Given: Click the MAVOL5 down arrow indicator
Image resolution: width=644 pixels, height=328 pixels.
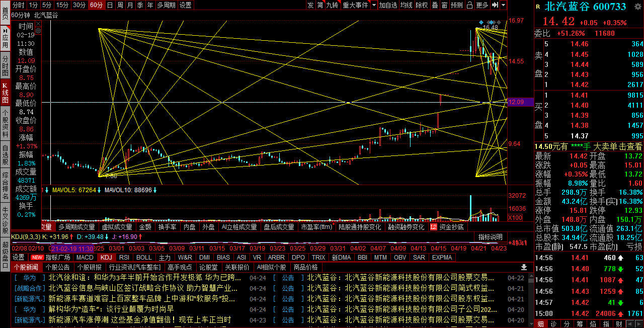Looking at the screenshot, I should [99, 190].
